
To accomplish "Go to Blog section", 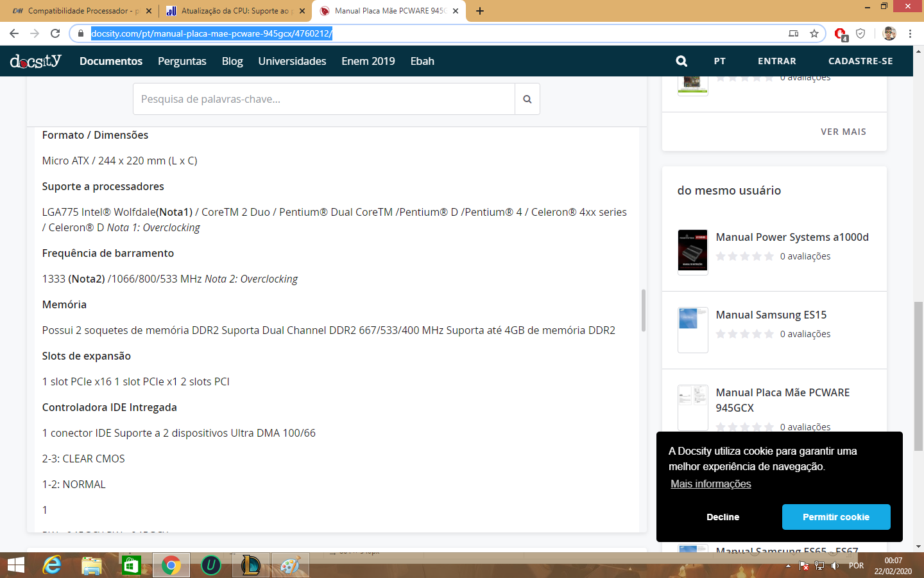I will [232, 61].
